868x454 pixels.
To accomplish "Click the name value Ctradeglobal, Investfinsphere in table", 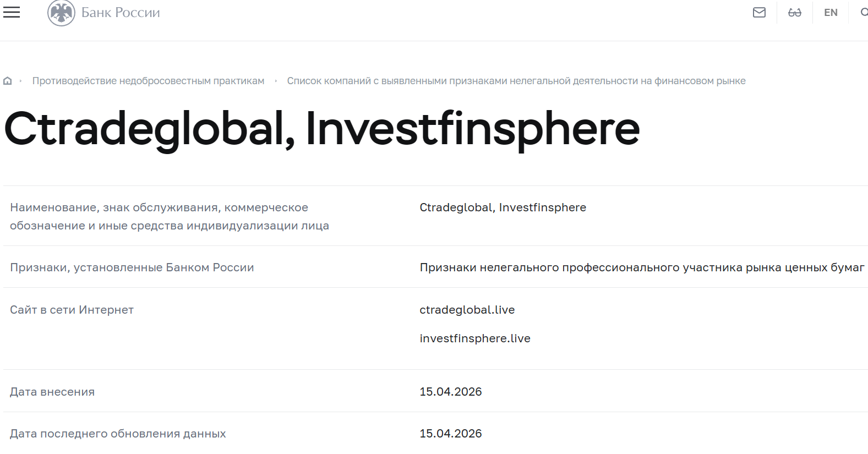I will 503,207.
